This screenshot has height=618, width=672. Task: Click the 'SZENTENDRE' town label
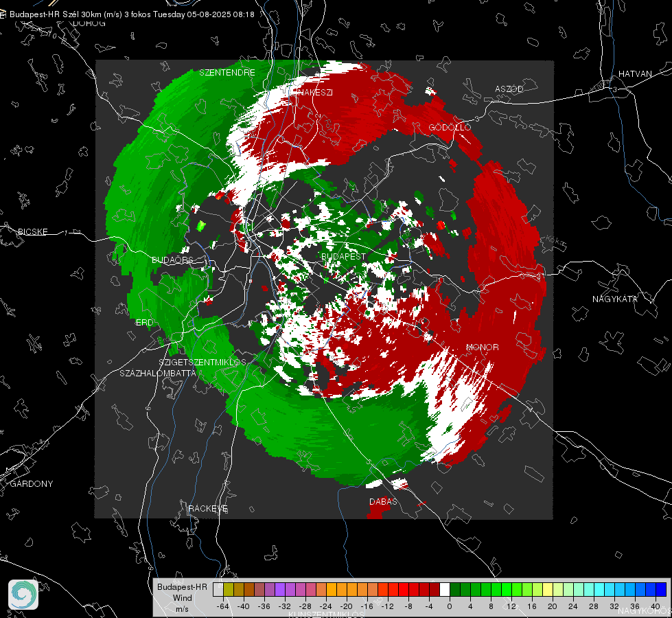click(227, 73)
